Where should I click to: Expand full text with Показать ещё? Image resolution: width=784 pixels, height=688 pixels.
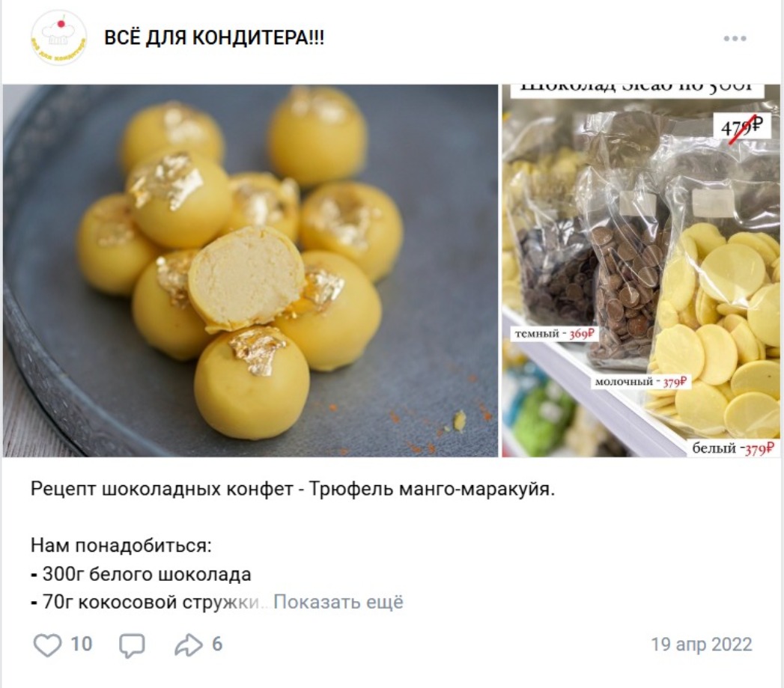(x=338, y=602)
